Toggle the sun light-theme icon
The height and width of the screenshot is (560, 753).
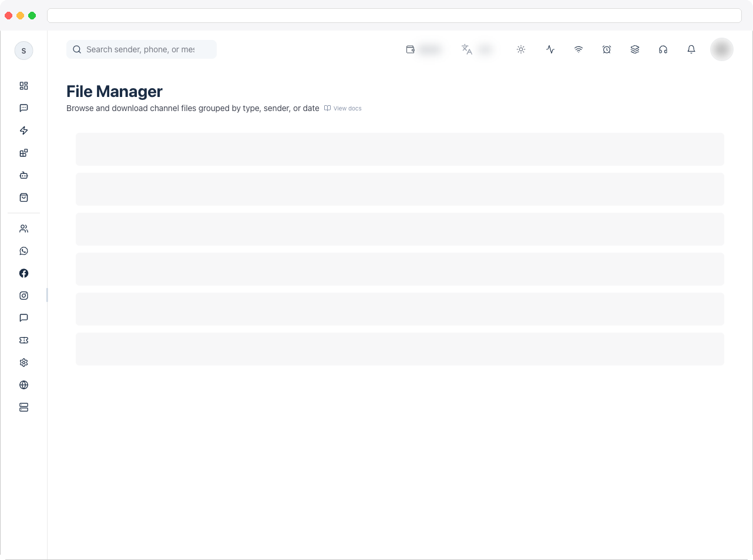(x=521, y=49)
